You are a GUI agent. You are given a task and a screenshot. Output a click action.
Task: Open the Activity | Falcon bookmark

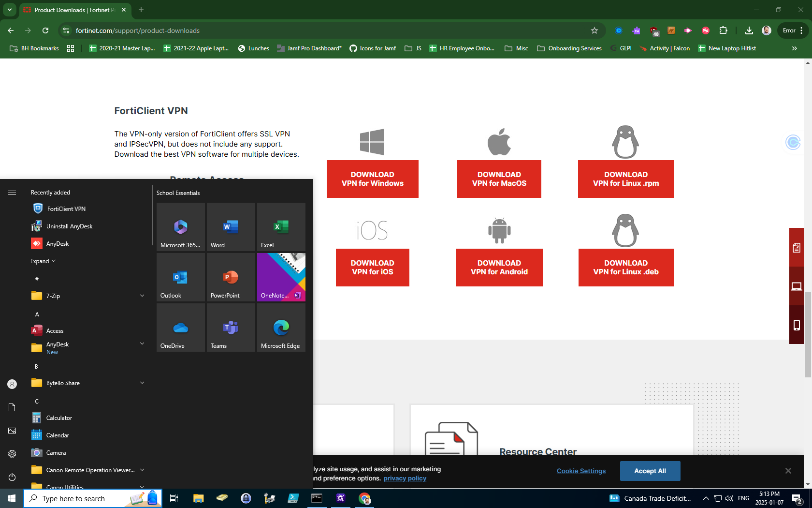point(665,48)
